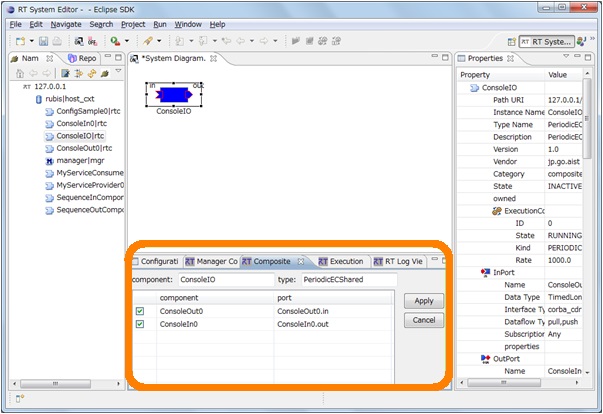
Task: Open the Navigate menu
Action: click(x=66, y=24)
